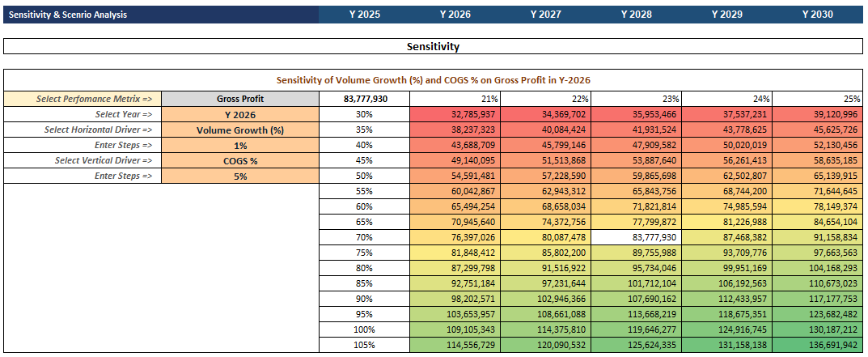
Task: Select the 21% volume growth column header
Action: (x=455, y=100)
